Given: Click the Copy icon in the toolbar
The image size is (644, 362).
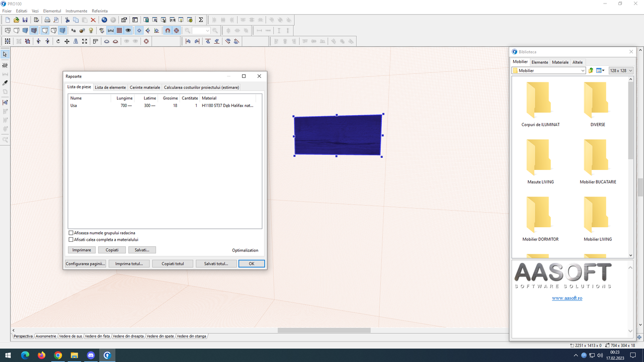Looking at the screenshot, I should pyautogui.click(x=75, y=20).
